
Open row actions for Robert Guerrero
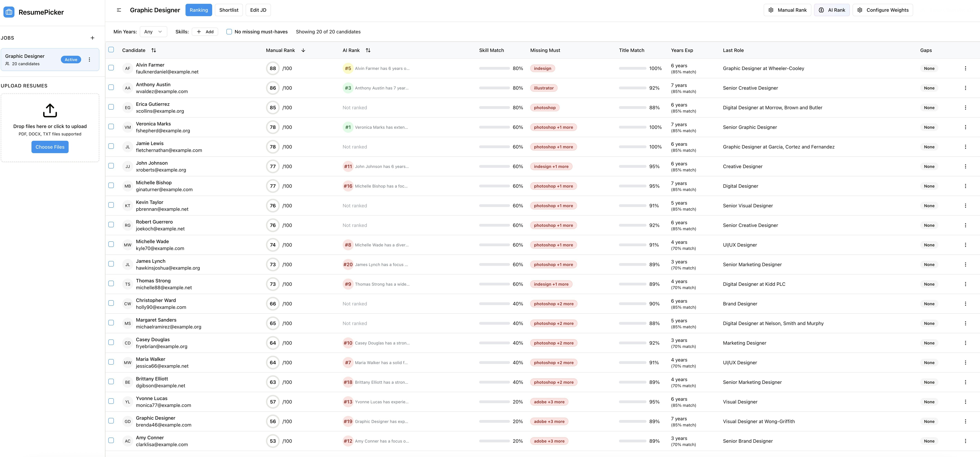965,225
